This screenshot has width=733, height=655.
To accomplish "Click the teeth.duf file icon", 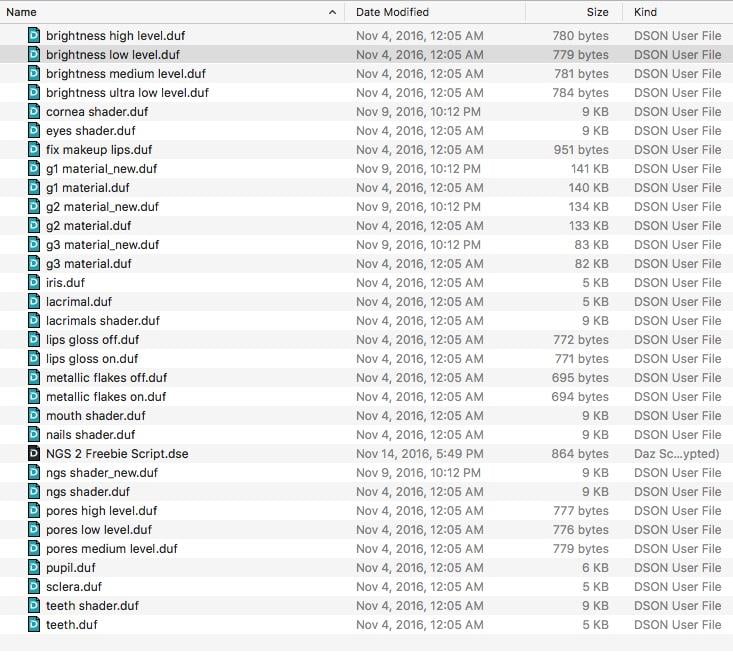I will click(x=34, y=625).
